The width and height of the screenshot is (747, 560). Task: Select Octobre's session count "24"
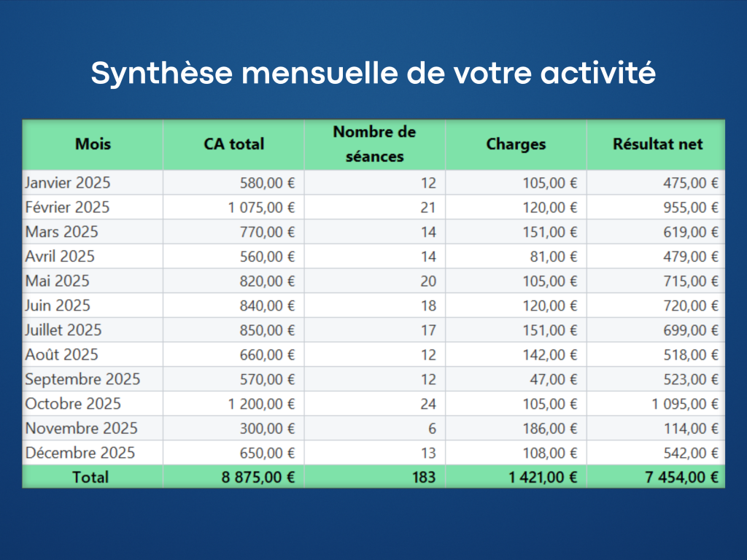tap(428, 404)
